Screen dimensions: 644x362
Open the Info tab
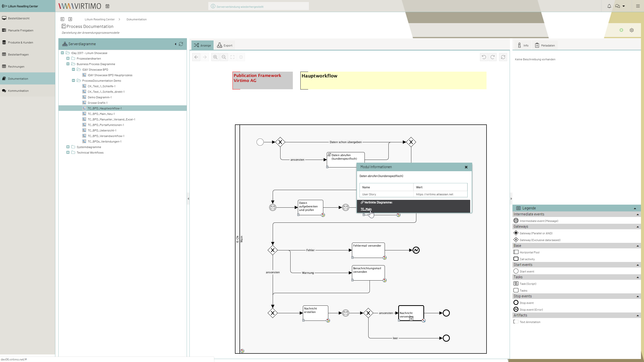[523, 46]
